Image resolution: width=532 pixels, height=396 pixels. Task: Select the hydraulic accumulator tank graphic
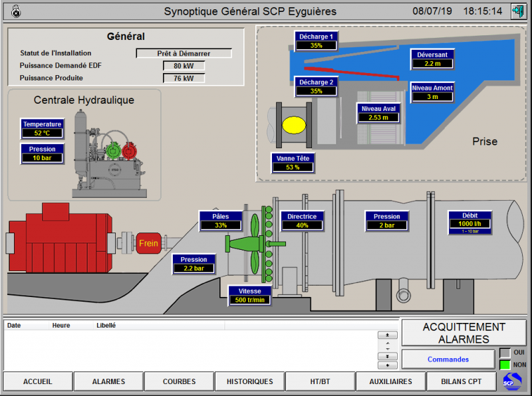pos(80,144)
